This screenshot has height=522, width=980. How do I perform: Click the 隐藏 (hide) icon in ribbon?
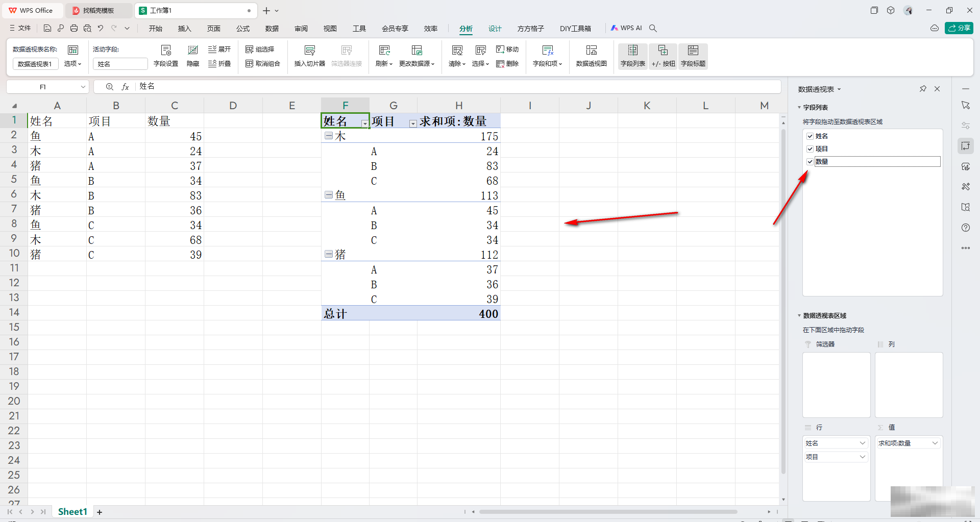coord(192,55)
